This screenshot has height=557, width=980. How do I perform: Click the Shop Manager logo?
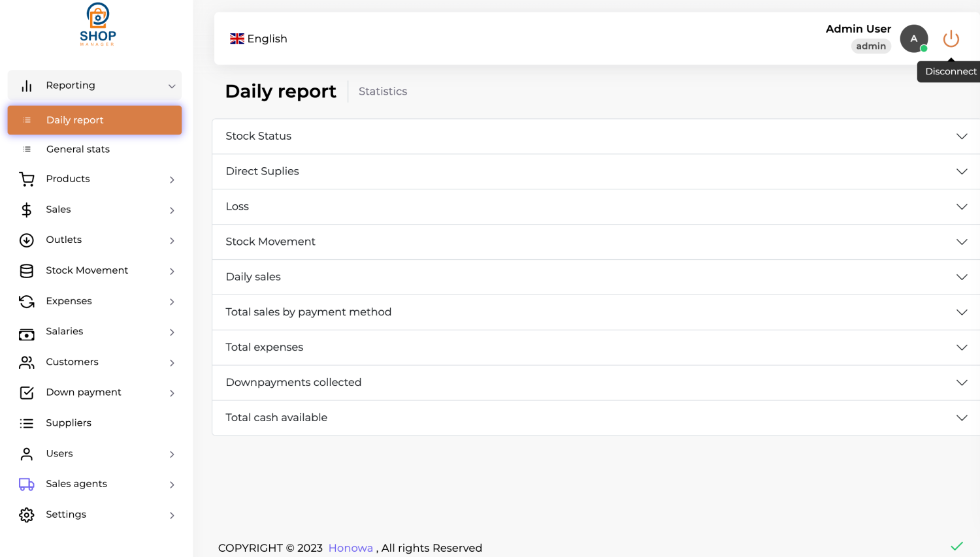pos(98,24)
